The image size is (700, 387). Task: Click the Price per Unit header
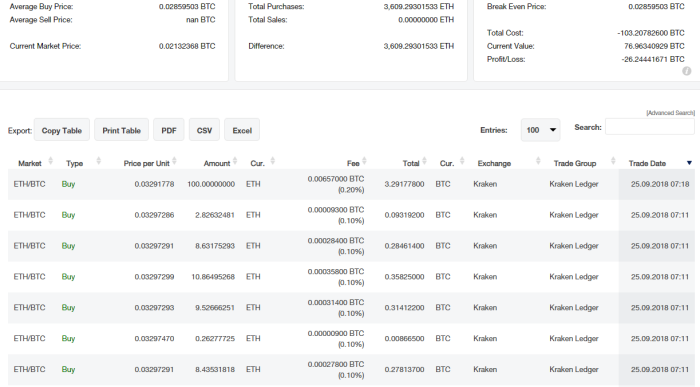tap(146, 163)
